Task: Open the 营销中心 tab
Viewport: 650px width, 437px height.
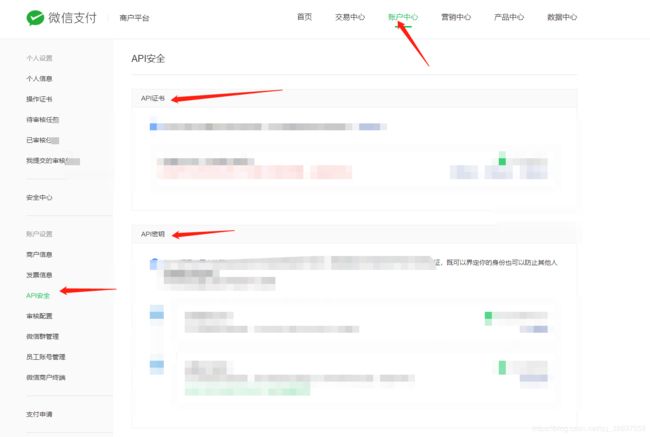Action: tap(456, 17)
